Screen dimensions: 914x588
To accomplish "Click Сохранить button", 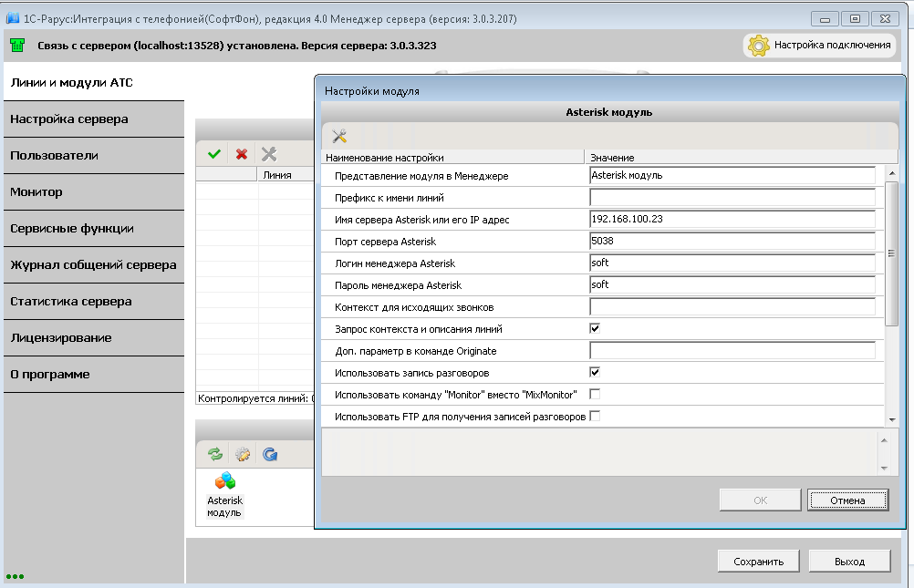I will pyautogui.click(x=758, y=562).
